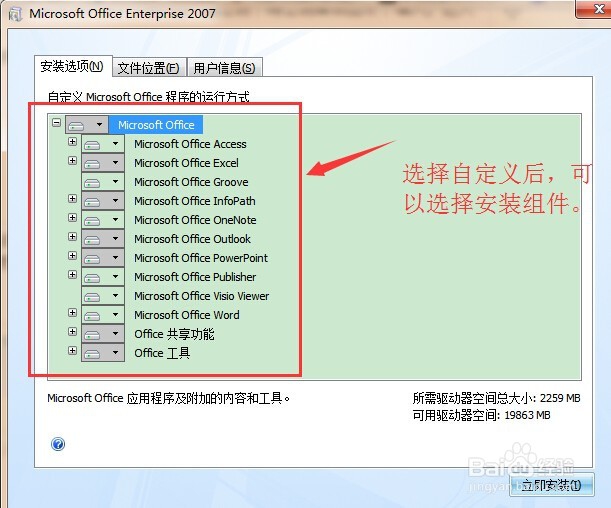Open install-option dropdown for Microsoft Office InfoPath

(x=103, y=201)
